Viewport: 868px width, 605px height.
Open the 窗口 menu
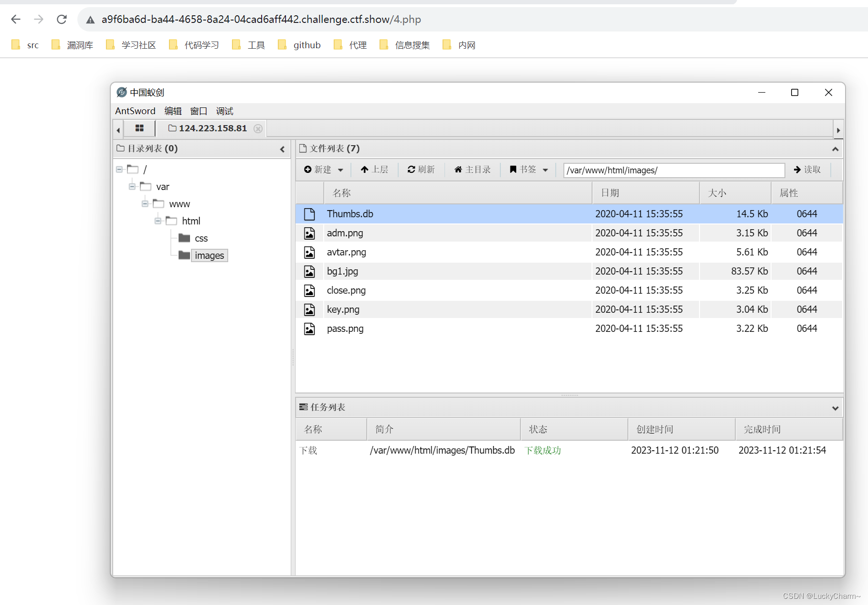(199, 111)
